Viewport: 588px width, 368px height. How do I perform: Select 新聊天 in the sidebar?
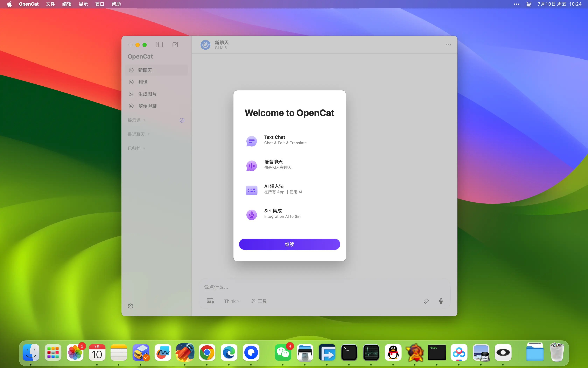coord(156,70)
